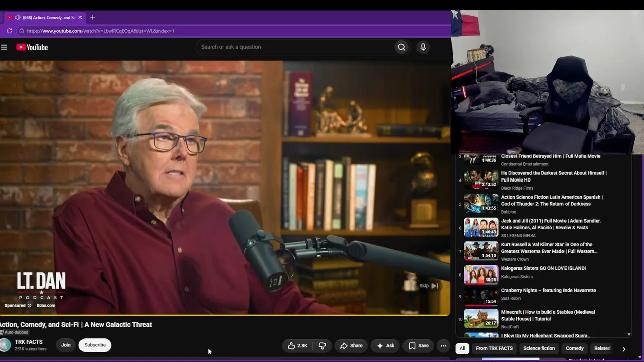644x362 pixels.
Task: Filter by the Science fiction chip
Action: pos(539,348)
